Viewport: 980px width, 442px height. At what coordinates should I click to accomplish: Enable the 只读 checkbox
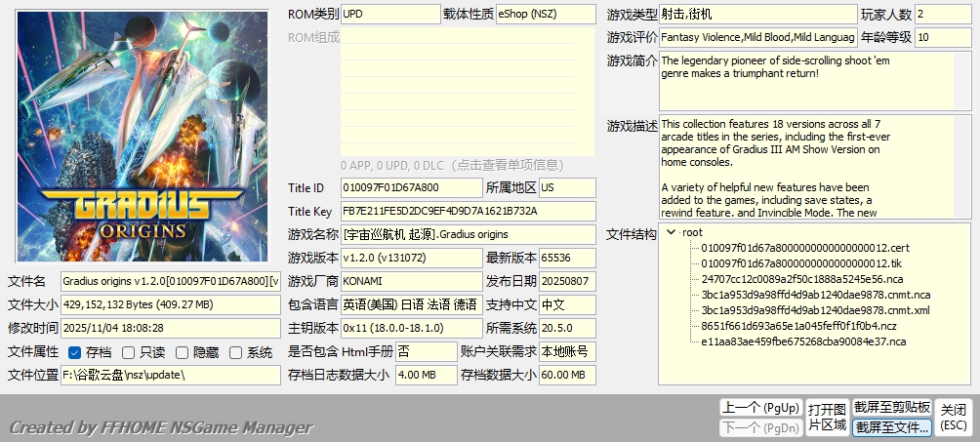coord(129,352)
